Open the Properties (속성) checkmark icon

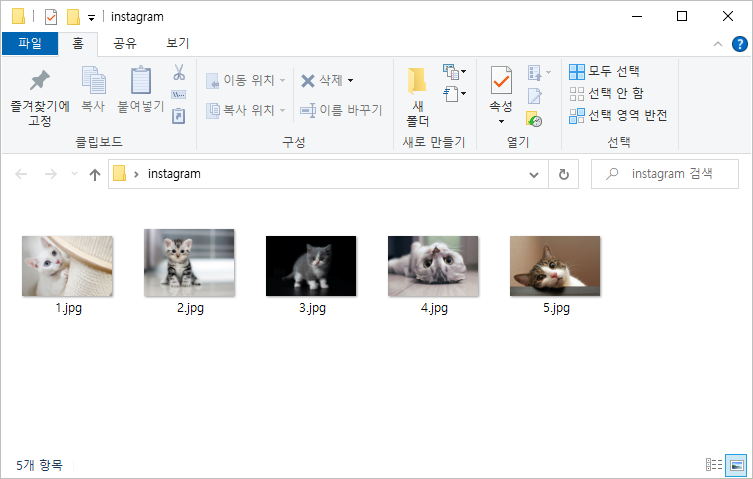coord(501,80)
